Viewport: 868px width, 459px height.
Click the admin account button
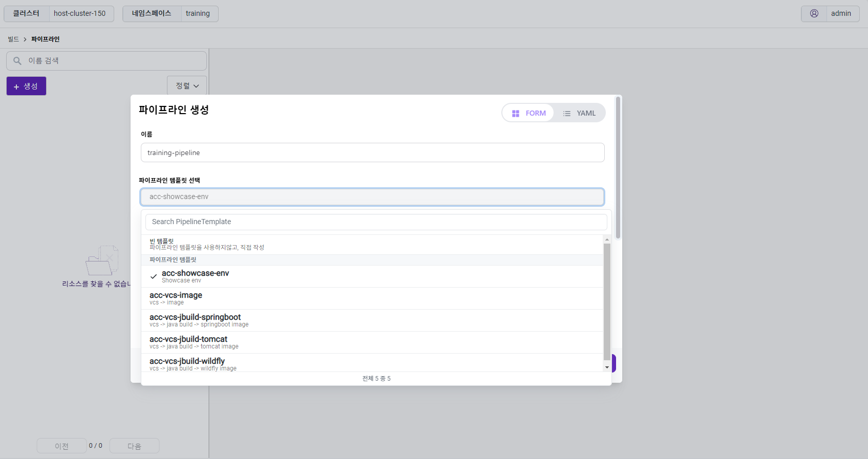point(830,13)
